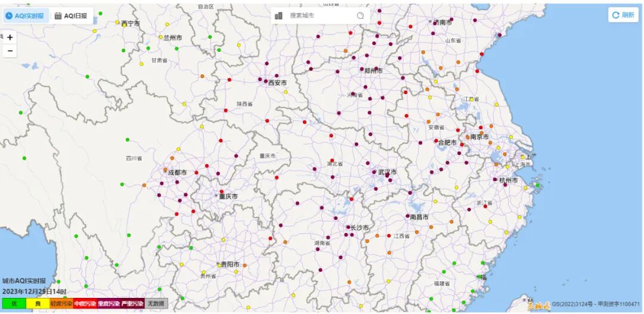The height and width of the screenshot is (314, 644).
Task: Click the 合肥市 city label
Action: (448, 143)
